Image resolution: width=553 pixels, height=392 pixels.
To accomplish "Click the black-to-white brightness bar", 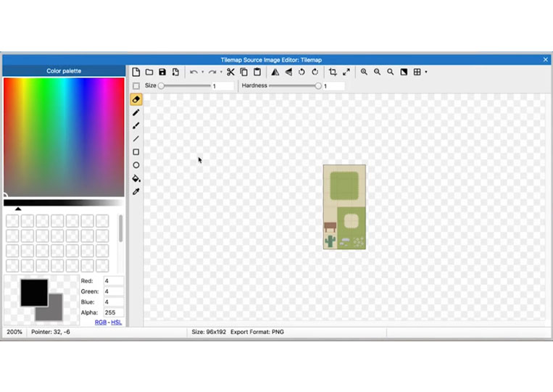I will 64,203.
